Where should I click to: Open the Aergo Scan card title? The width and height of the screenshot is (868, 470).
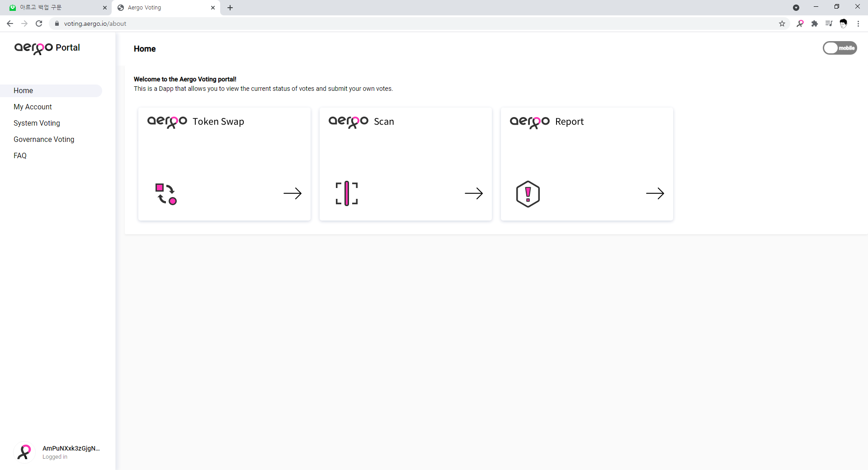pyautogui.click(x=361, y=122)
